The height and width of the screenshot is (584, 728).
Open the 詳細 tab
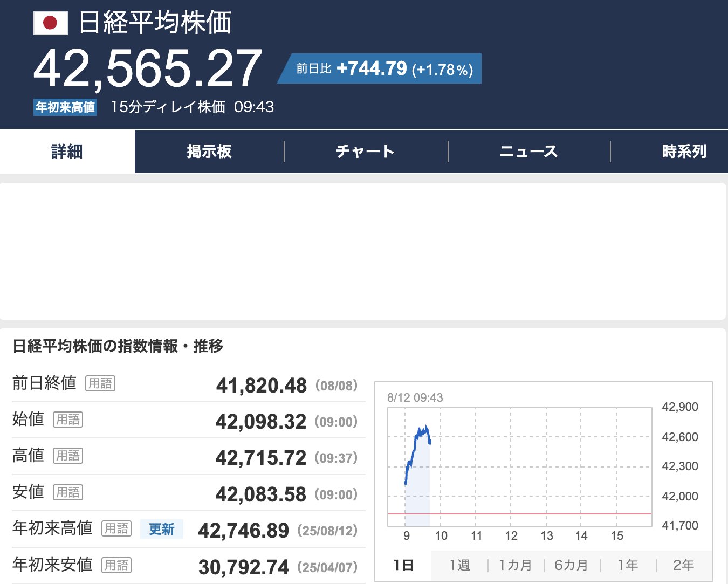pos(67,152)
